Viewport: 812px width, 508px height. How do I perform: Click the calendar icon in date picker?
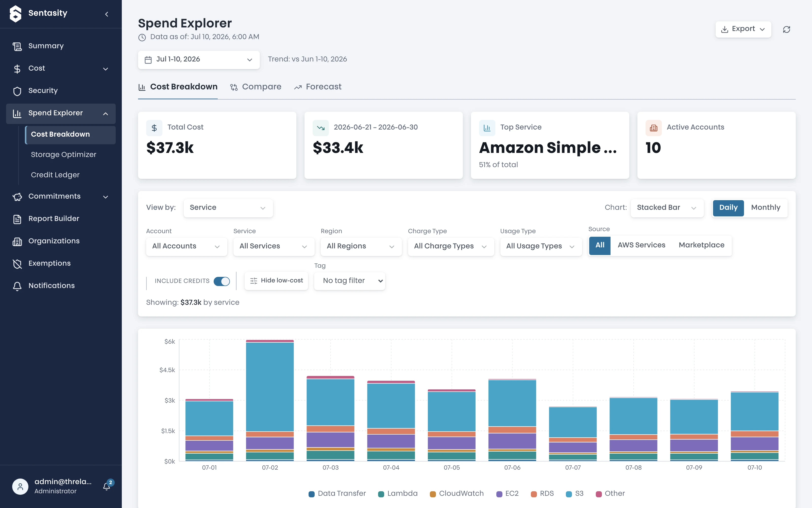pyautogui.click(x=148, y=60)
